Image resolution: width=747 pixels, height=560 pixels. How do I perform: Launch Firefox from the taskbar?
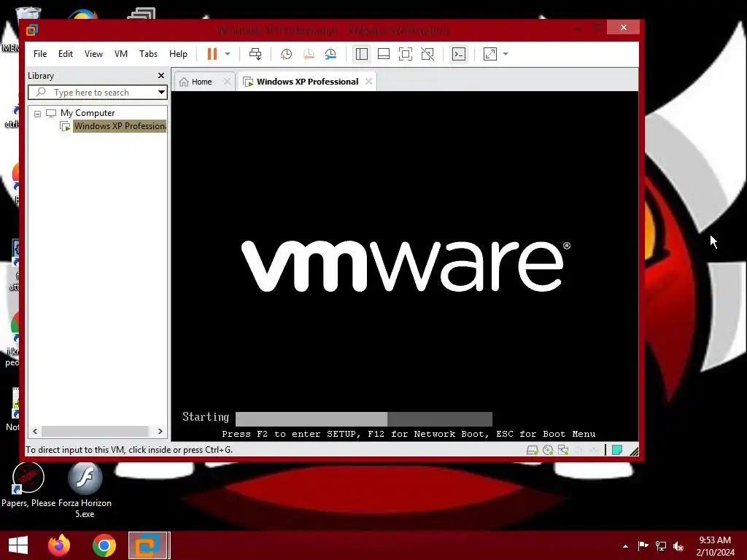click(x=59, y=545)
